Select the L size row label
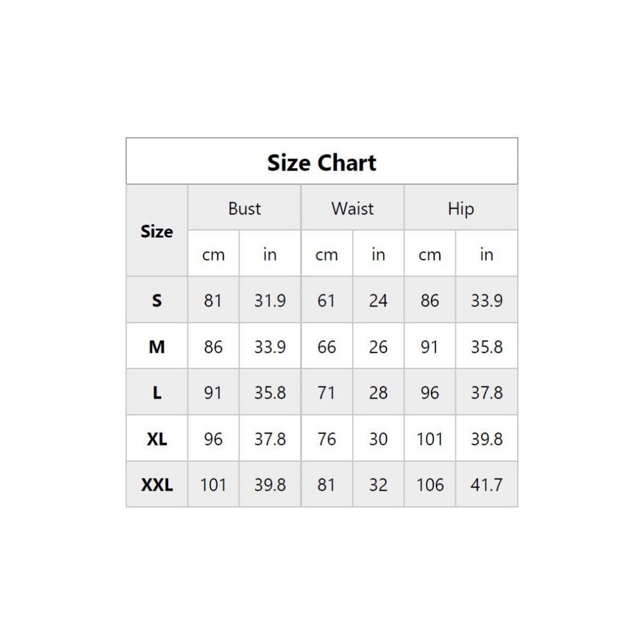This screenshot has width=644, height=644. 156,392
